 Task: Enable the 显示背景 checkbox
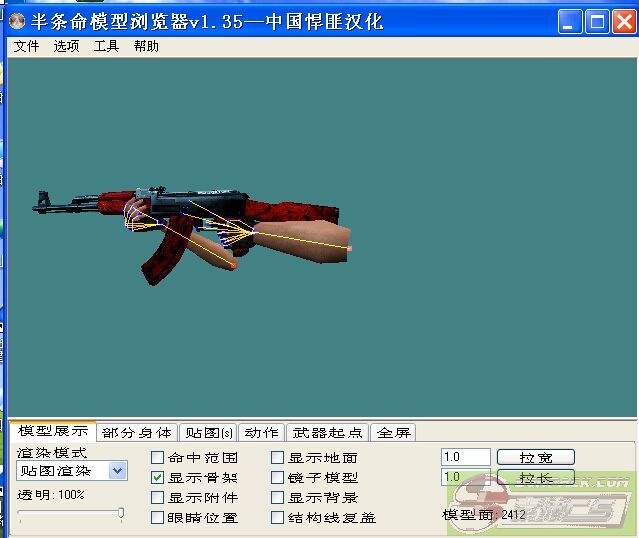[x=278, y=497]
